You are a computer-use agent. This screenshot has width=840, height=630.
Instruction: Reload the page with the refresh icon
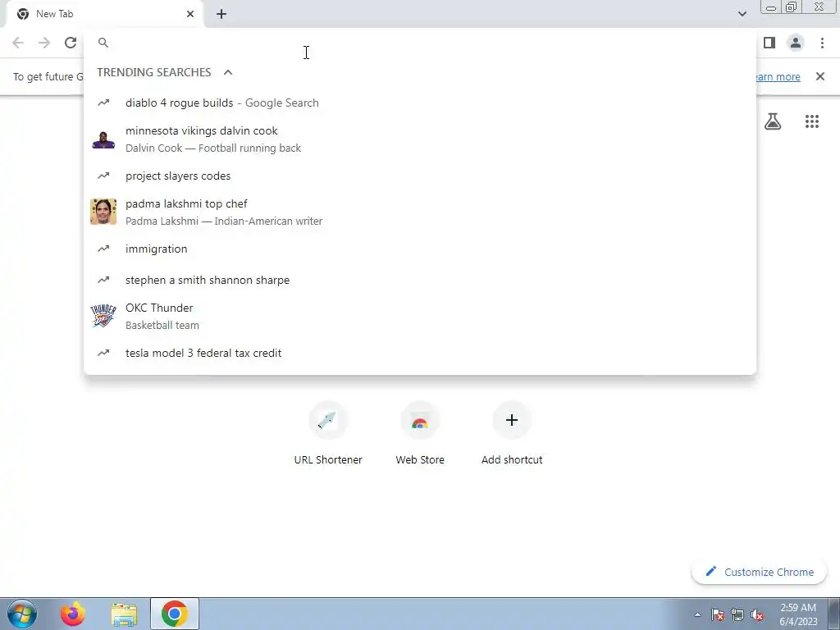click(71, 43)
